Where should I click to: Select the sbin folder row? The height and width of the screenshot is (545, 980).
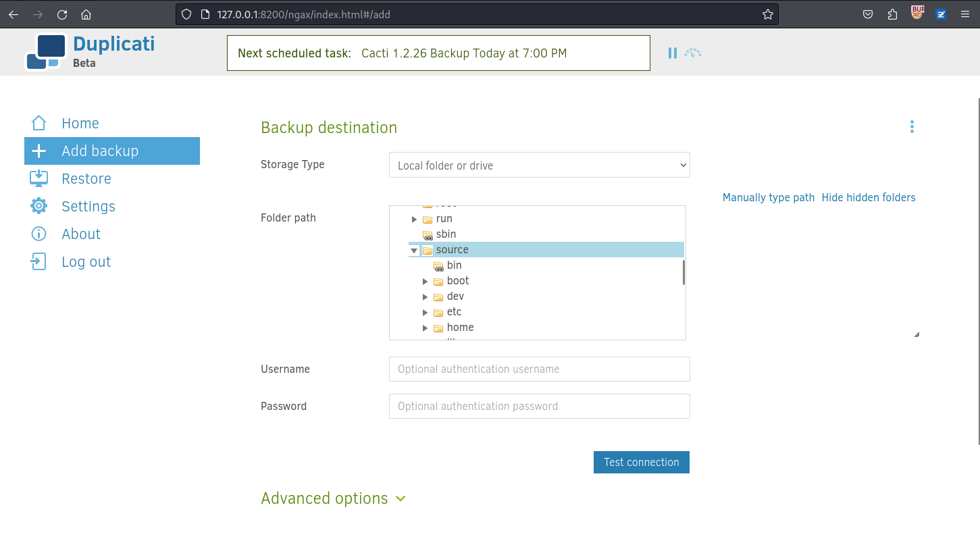[x=446, y=234]
